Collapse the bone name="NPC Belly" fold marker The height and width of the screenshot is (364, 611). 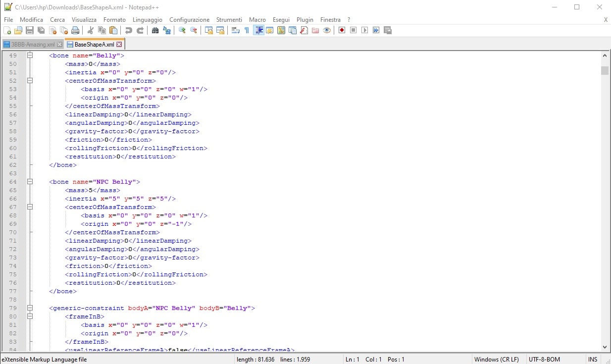(30, 182)
